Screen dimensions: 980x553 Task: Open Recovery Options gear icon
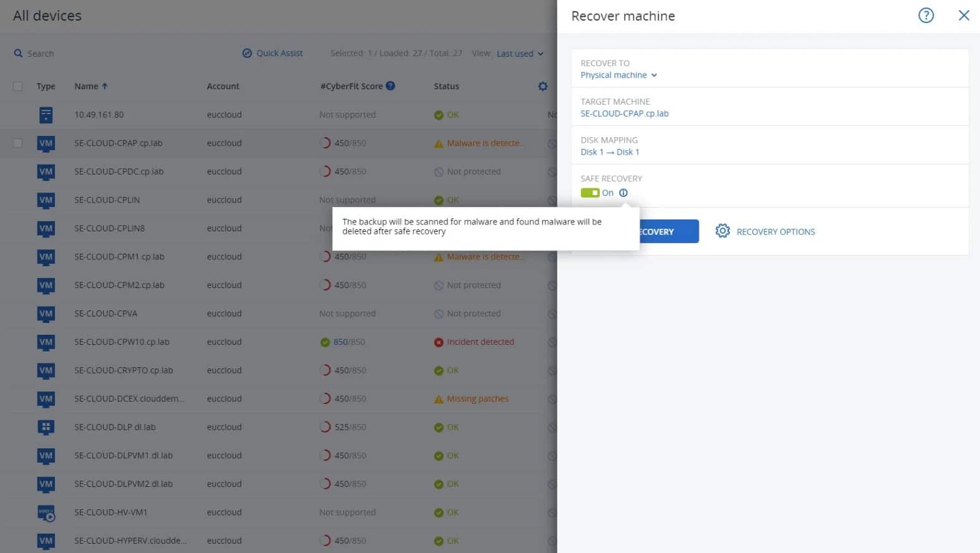(723, 231)
